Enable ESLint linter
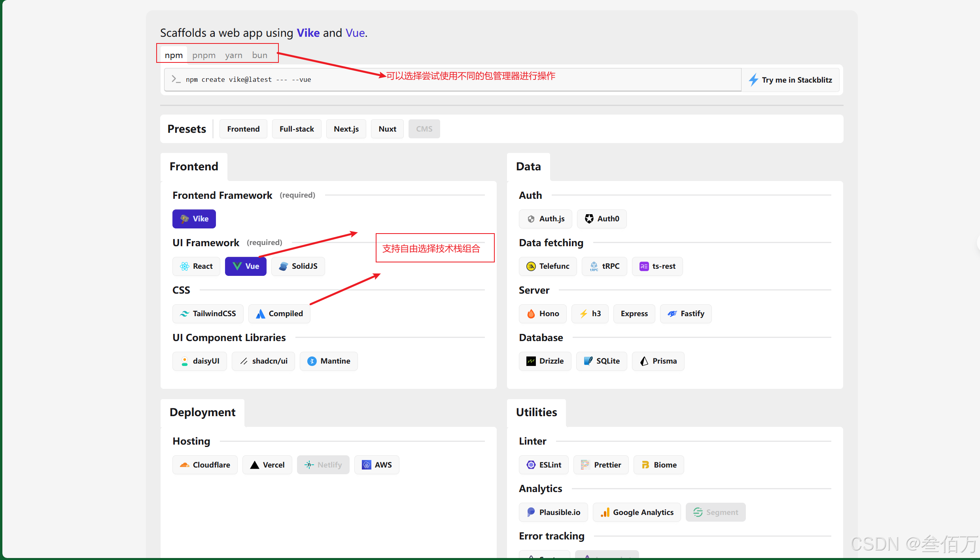Viewport: 980px width, 560px height. 543,465
